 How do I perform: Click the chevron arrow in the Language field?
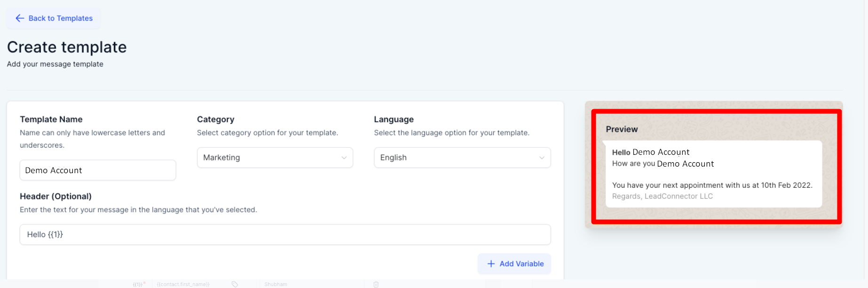pyautogui.click(x=542, y=158)
